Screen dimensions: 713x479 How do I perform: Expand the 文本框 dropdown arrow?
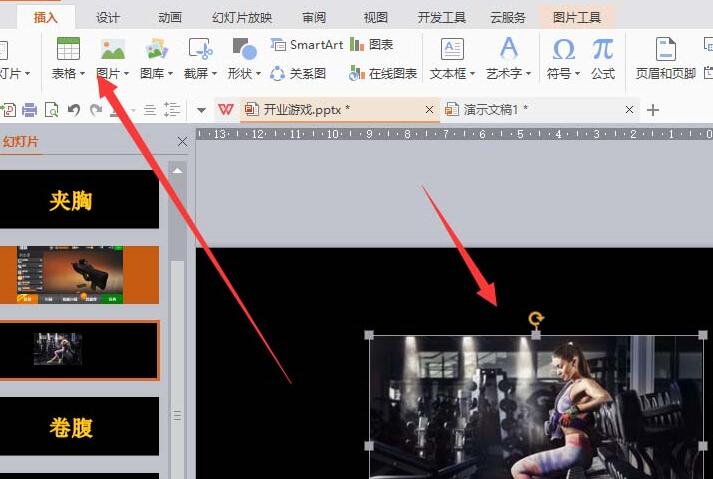(472, 73)
